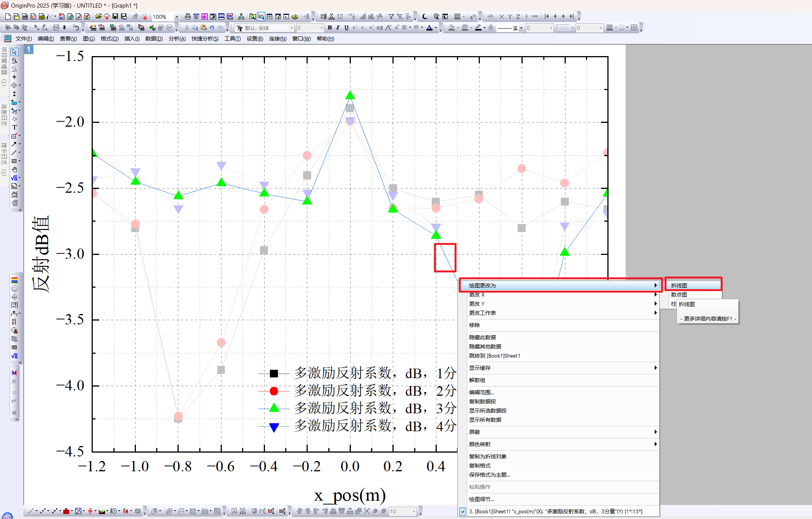Click 隐藏其他数据 menu entry
This screenshot has height=519, width=812.
[x=485, y=347]
